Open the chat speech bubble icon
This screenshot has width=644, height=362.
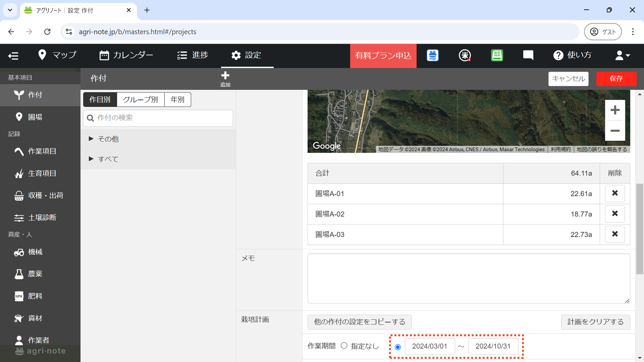click(528, 55)
